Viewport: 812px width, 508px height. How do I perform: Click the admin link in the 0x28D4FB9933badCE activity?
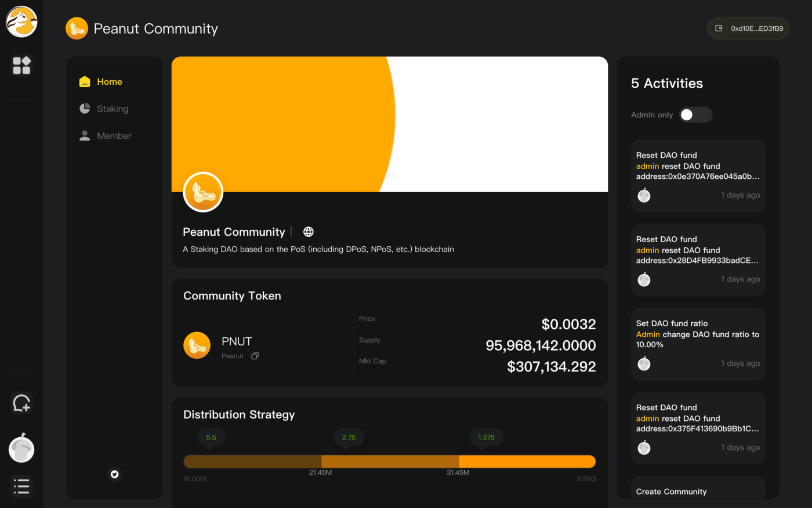[x=647, y=250]
